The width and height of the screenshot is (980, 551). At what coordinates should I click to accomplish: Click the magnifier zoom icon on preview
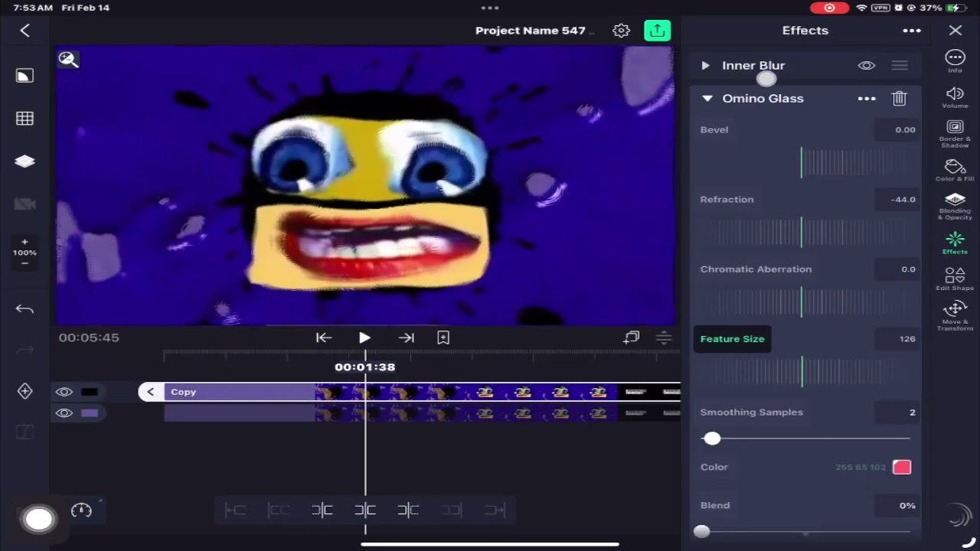pyautogui.click(x=68, y=60)
